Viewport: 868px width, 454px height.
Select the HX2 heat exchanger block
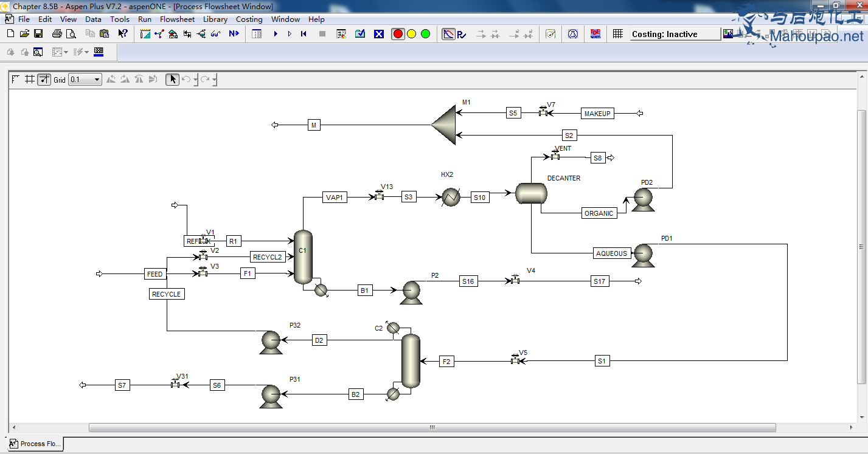click(x=451, y=197)
